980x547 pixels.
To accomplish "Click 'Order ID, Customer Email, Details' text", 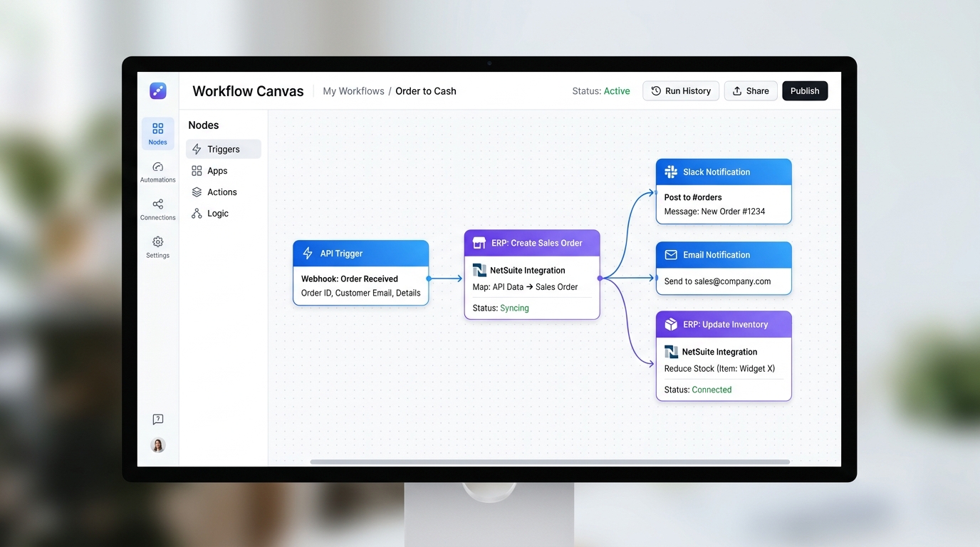I will pos(361,293).
